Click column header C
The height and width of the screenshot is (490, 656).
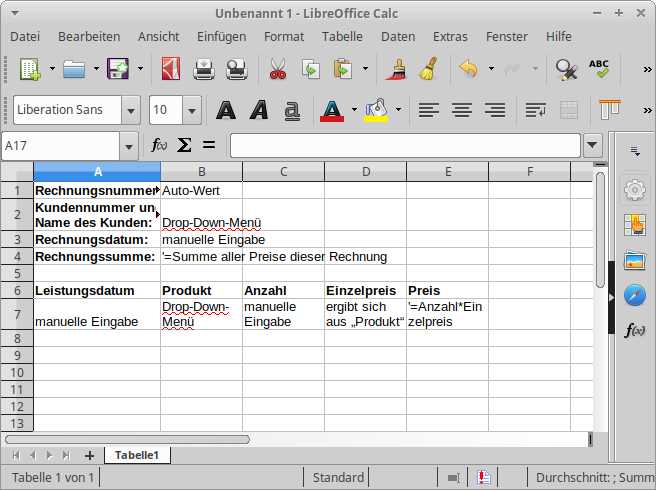coord(284,171)
